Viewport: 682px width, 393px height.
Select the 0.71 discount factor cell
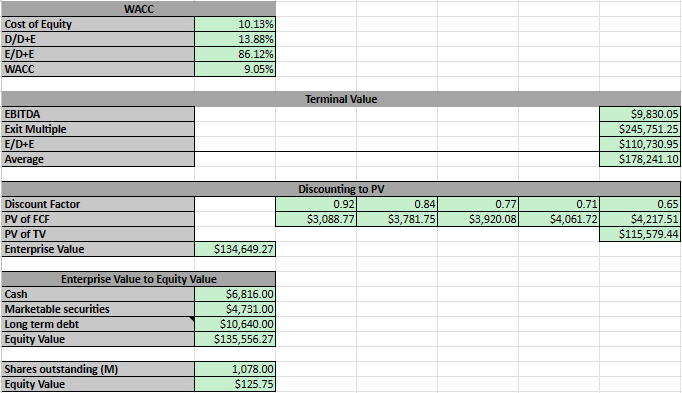click(559, 204)
